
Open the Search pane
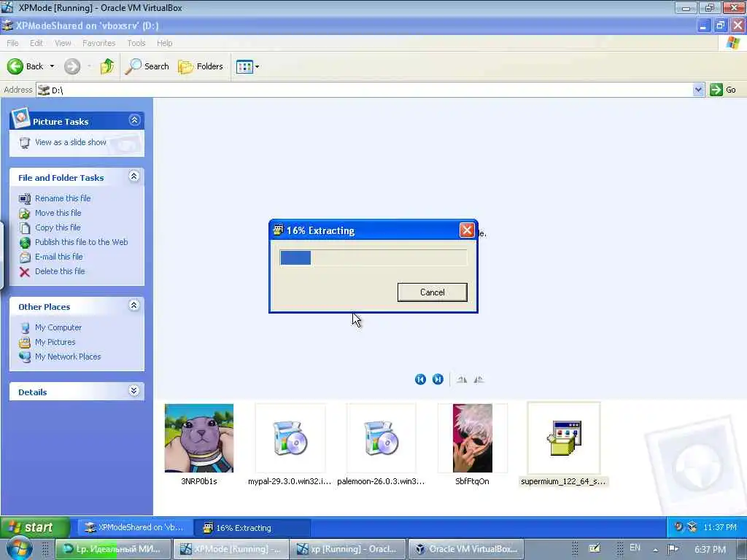point(147,66)
